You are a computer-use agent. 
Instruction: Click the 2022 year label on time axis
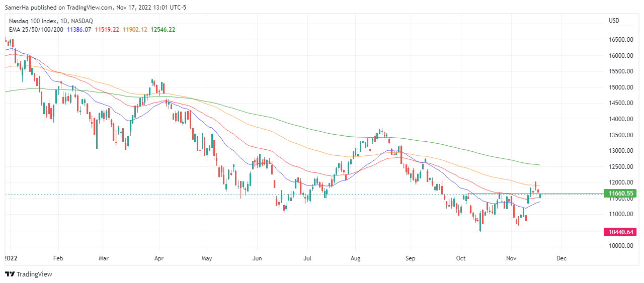(11, 258)
